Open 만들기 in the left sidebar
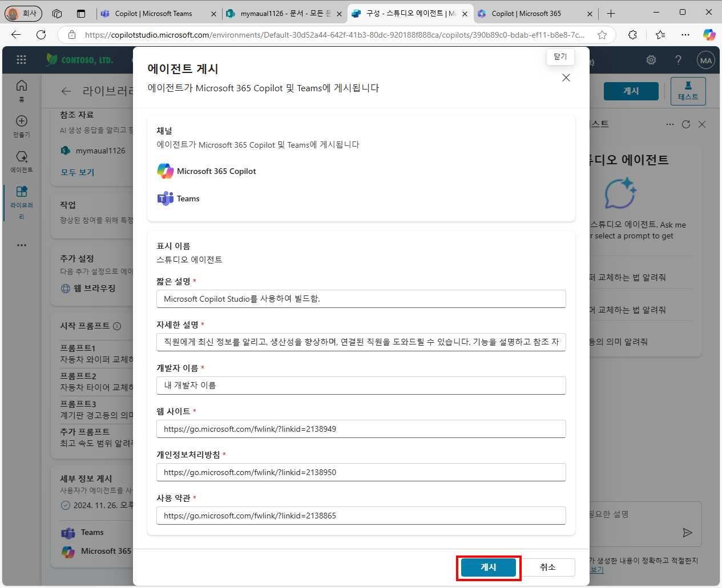 (x=22, y=126)
